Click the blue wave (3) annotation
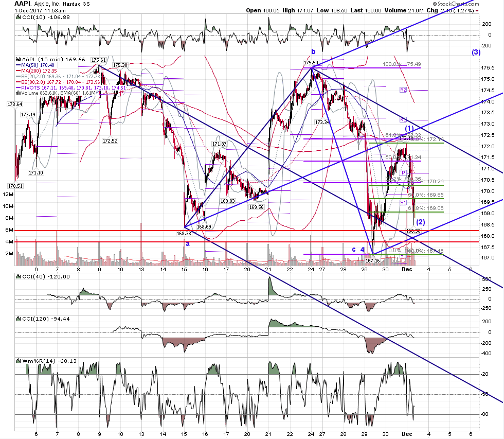Screen dimensions: 504x439 [x=476, y=52]
